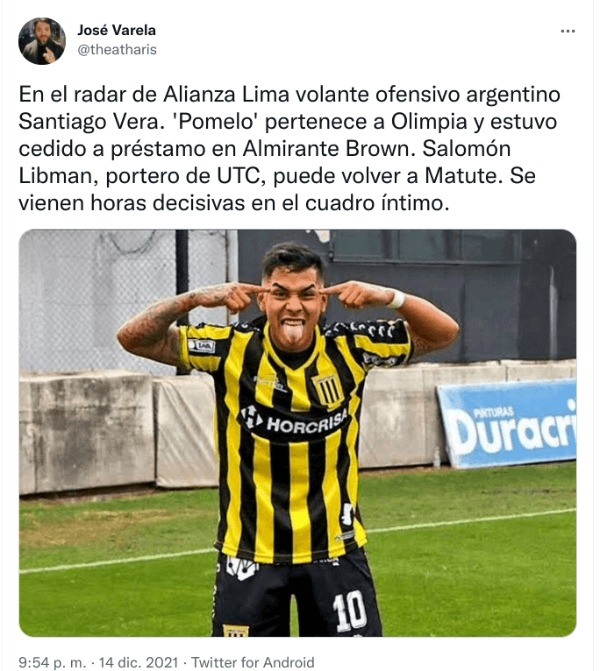600x671 pixels.
Task: Open the Twitter for Android source link
Action: (252, 662)
